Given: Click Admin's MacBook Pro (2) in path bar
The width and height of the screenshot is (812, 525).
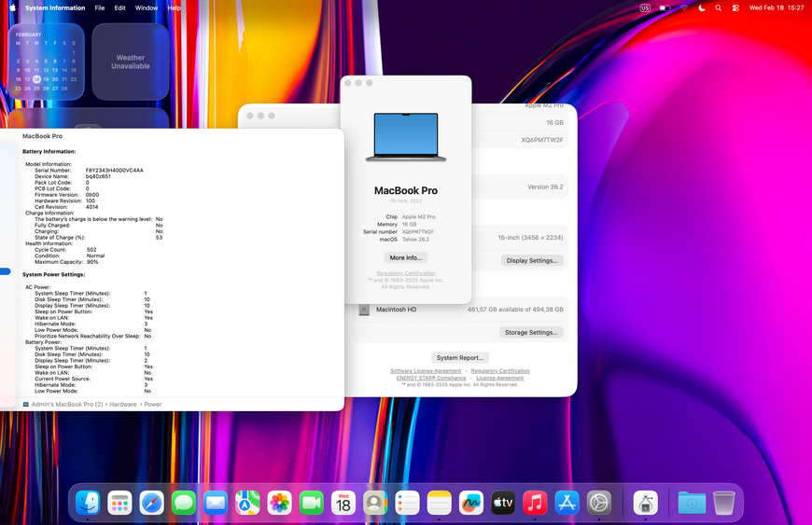Looking at the screenshot, I should (67, 405).
